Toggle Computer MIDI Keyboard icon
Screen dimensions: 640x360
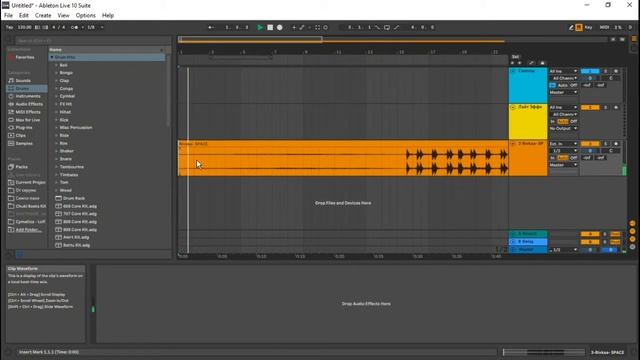579,27
